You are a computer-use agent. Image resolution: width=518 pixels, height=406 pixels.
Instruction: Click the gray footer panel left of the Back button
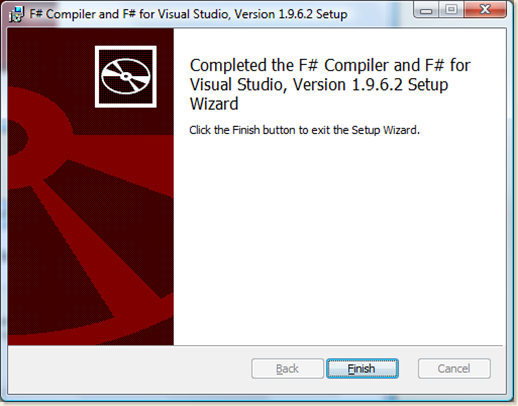coord(129,369)
